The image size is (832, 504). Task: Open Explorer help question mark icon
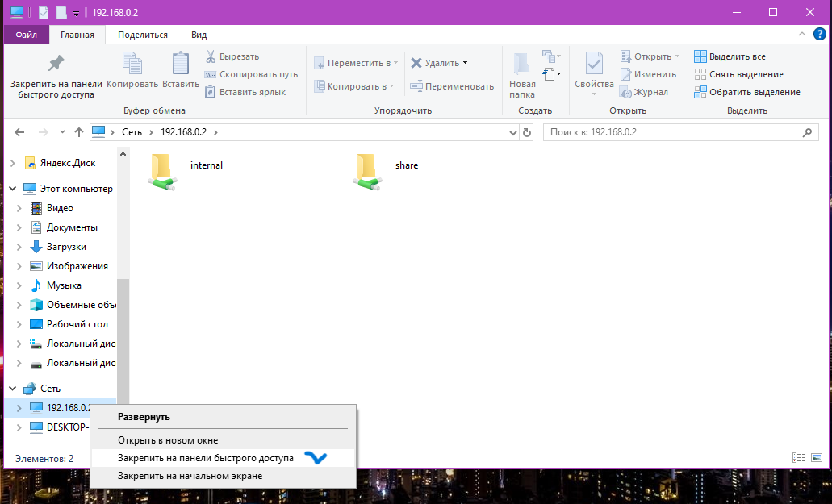(x=819, y=35)
